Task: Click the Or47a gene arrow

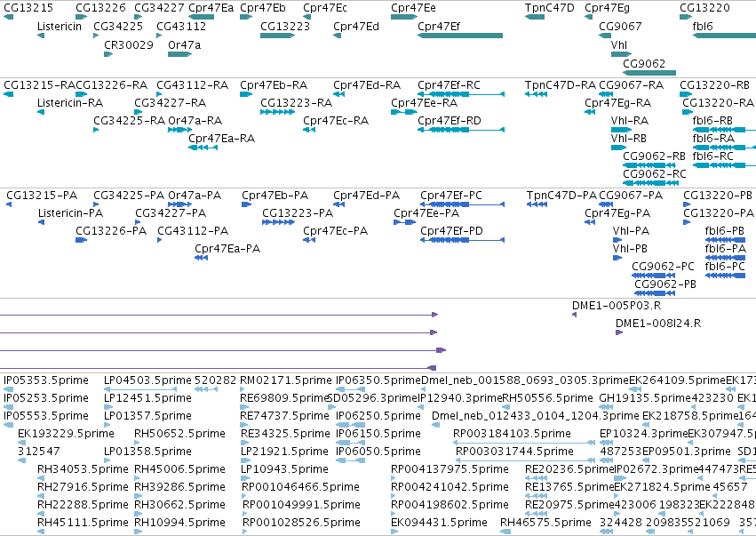Action: click(x=179, y=54)
